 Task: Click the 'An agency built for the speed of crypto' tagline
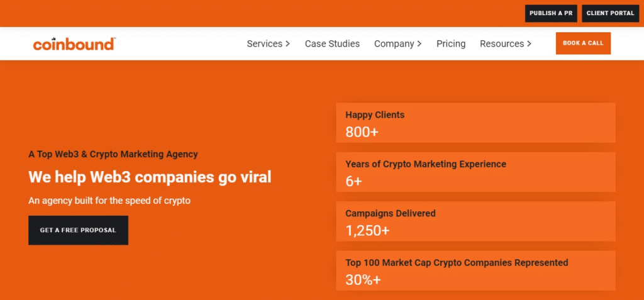(x=109, y=201)
